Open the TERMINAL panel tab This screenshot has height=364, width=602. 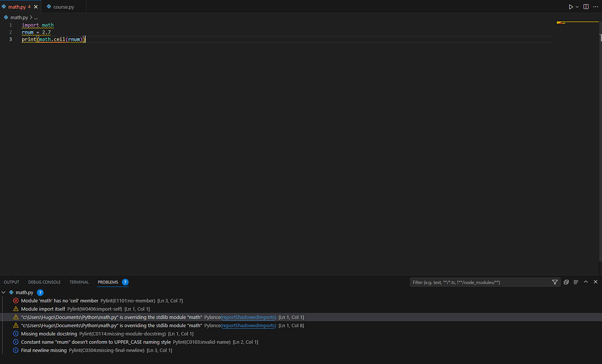(79, 282)
